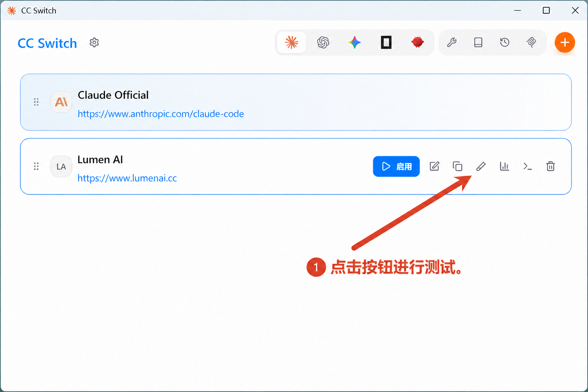The image size is (588, 392).
Task: Add a new provider with orange plus
Action: [x=565, y=42]
